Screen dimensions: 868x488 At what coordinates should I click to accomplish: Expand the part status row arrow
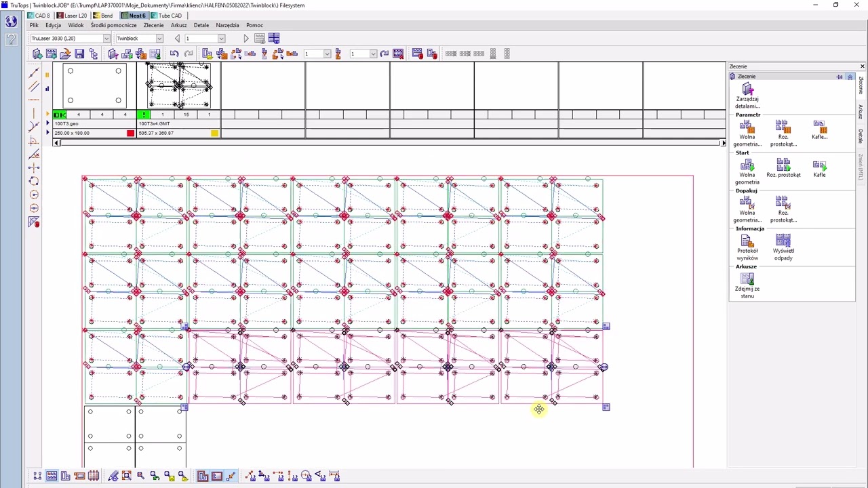point(47,115)
